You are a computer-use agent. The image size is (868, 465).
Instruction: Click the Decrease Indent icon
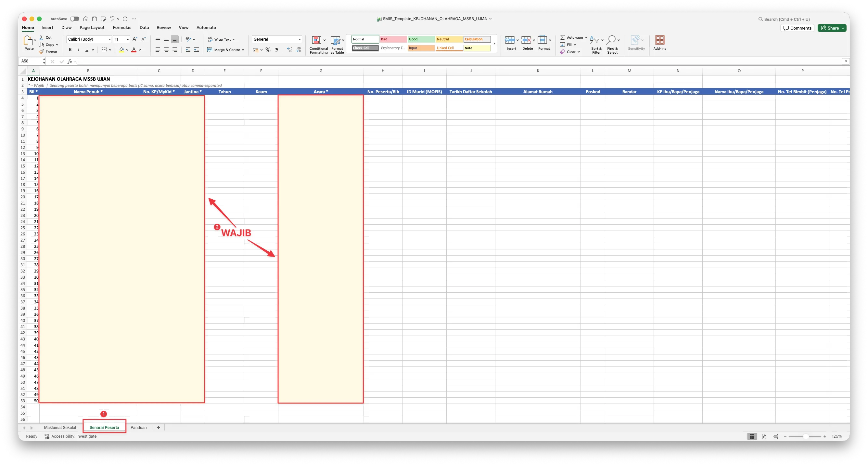(x=188, y=49)
